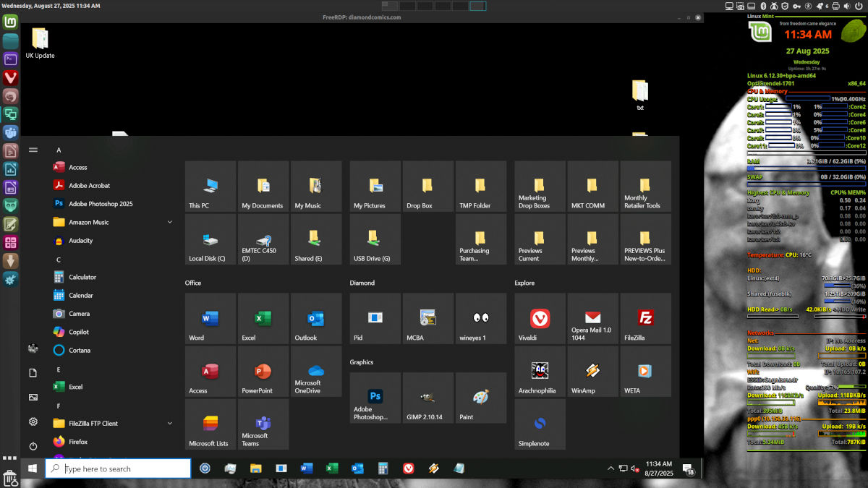Open the EMTEC C450 (D) drive tile
The height and width of the screenshot is (488, 868).
pyautogui.click(x=263, y=239)
